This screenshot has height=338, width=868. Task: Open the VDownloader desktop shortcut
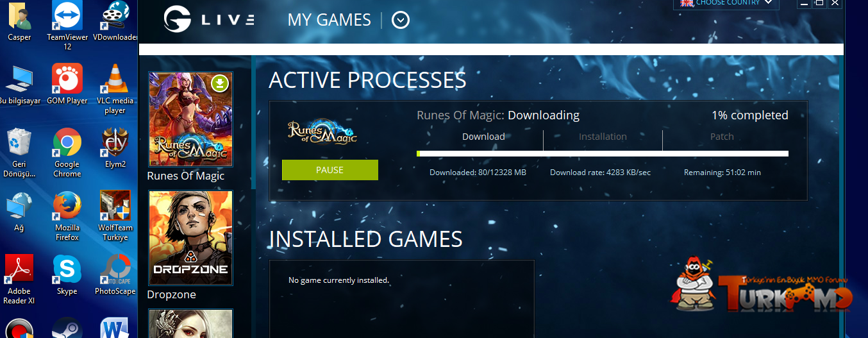115,22
